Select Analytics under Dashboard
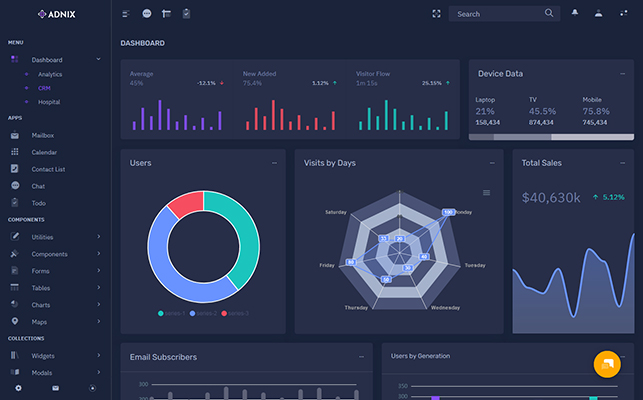The image size is (643, 400). [50, 74]
